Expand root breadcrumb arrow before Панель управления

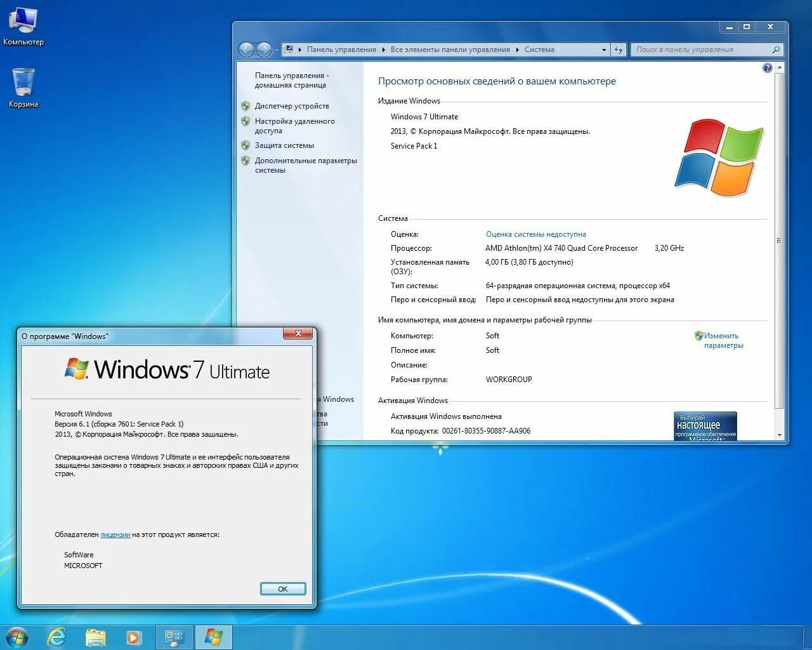pos(299,50)
